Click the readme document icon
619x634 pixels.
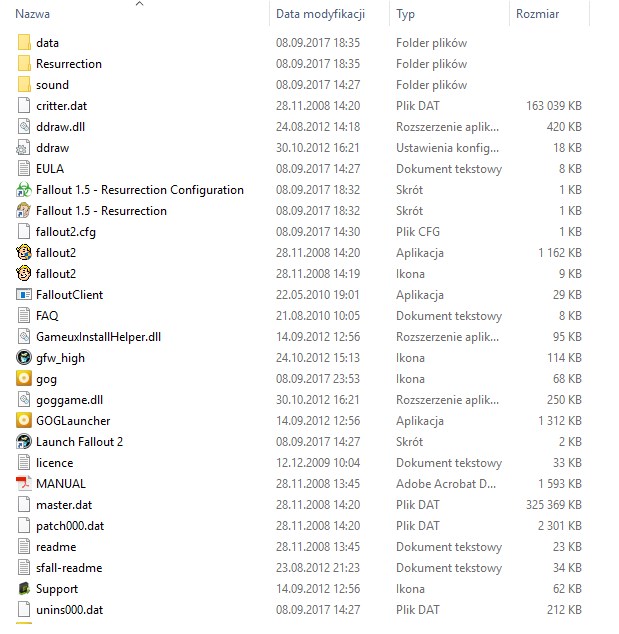point(24,547)
